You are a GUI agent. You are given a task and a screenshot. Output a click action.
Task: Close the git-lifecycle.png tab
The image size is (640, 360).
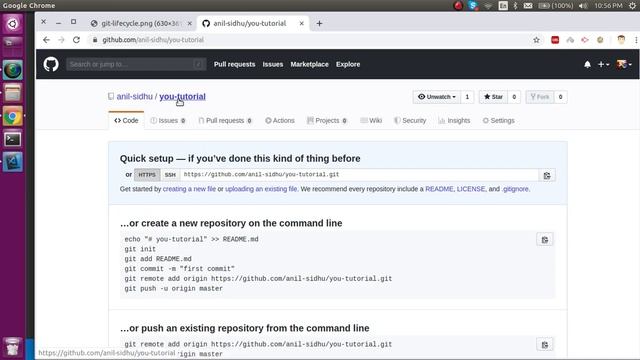[189, 24]
